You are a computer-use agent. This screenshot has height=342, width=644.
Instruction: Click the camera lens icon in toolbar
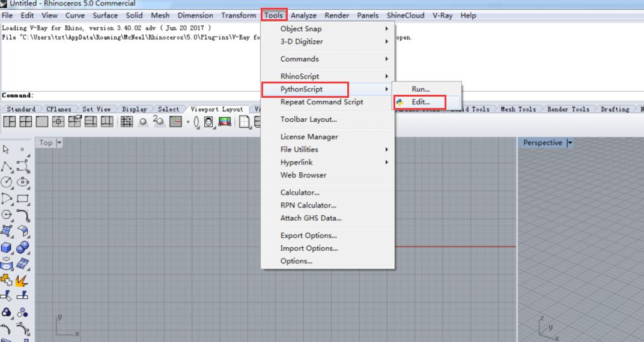196,122
